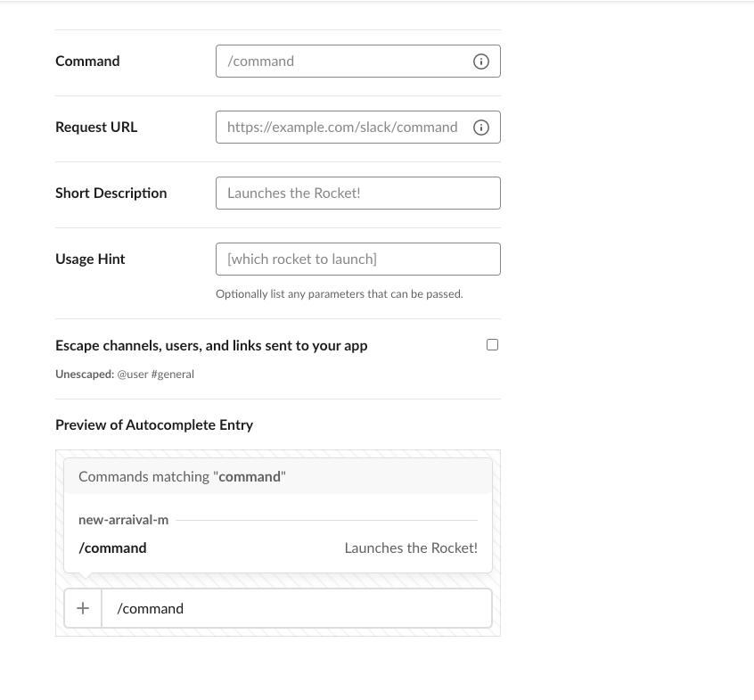Click the "Optionally list any parameters" help text

click(x=339, y=294)
